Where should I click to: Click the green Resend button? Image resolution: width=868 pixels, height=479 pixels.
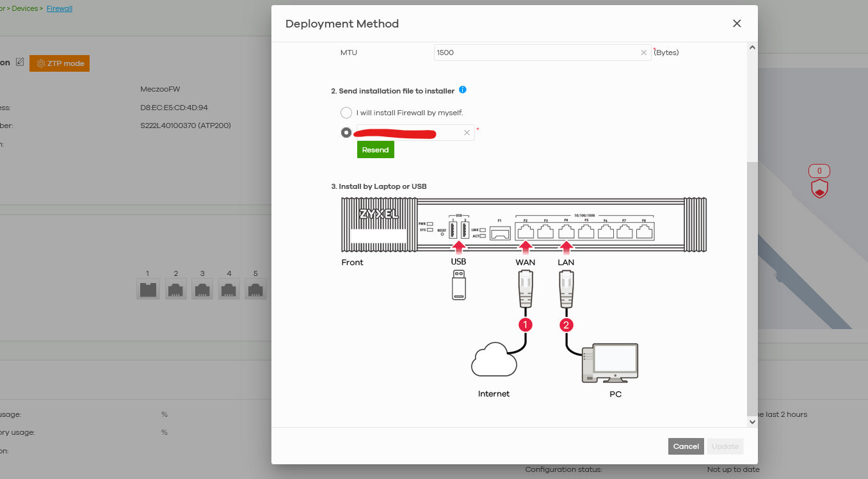[376, 150]
